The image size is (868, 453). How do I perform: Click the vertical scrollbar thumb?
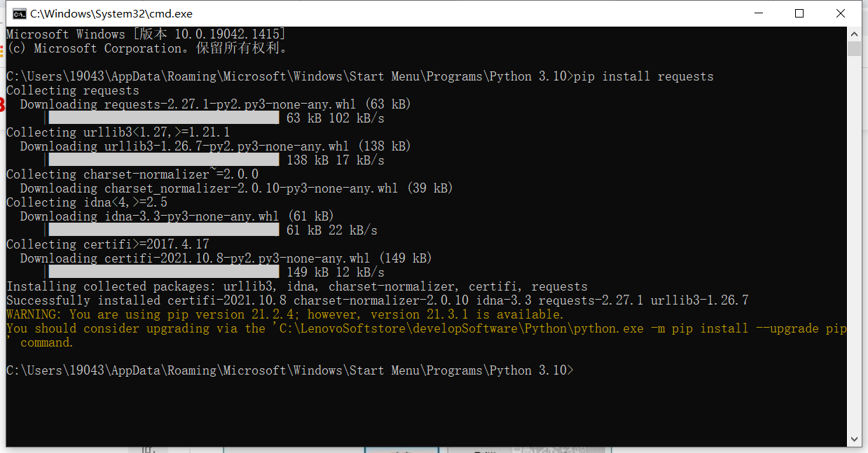pos(853,48)
